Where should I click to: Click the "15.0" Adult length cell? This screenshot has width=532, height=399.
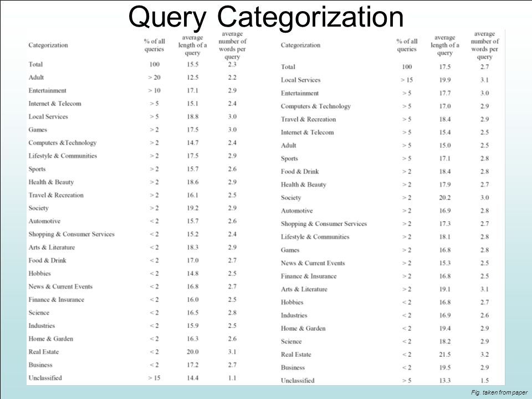[x=445, y=146]
